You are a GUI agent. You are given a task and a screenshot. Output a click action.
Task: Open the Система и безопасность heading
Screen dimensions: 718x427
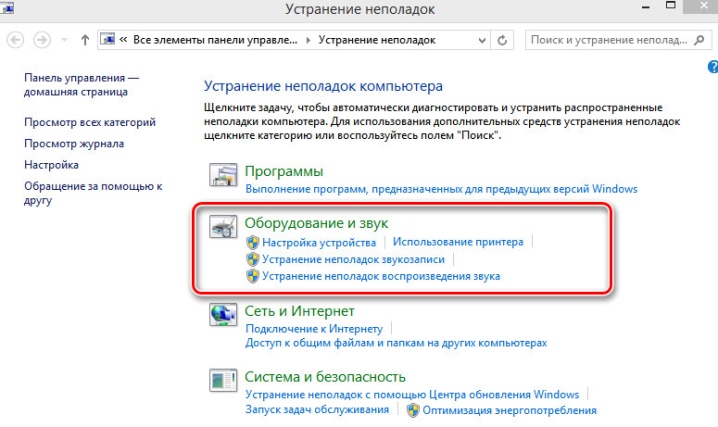pos(325,377)
